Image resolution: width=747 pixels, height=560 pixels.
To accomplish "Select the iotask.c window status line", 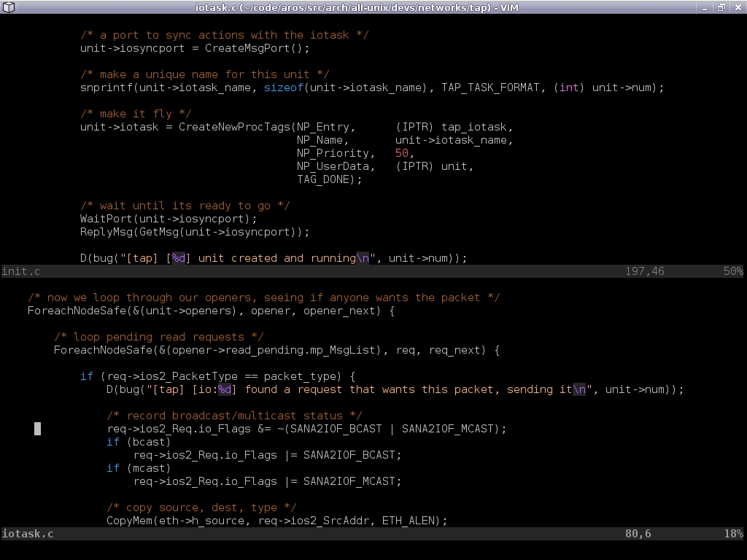I will 292,534.
